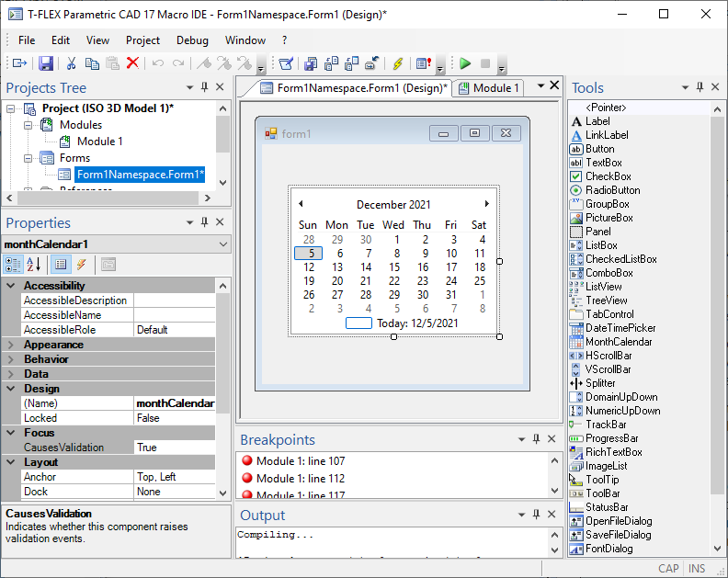Click the Copy icon in the toolbar
728x578 pixels.
pos(92,63)
